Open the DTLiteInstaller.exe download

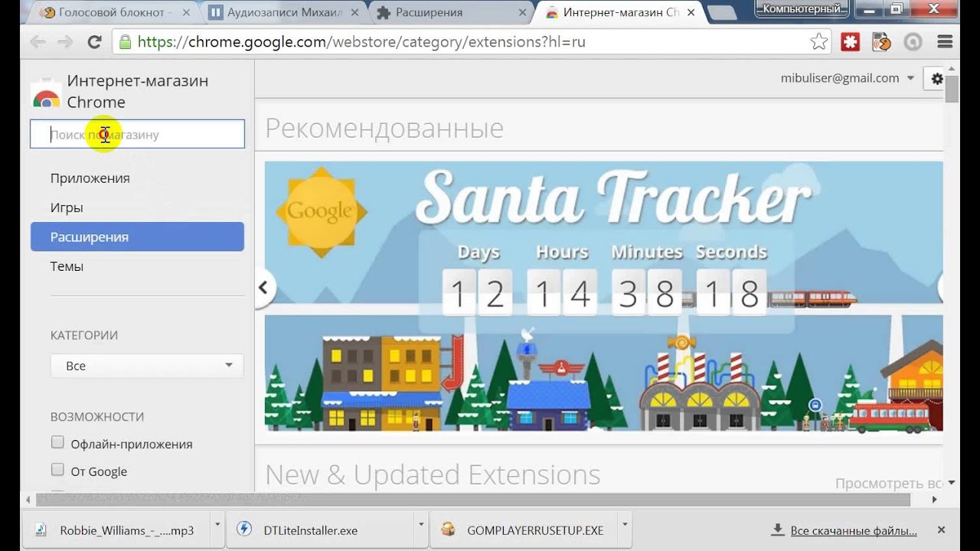point(320,530)
